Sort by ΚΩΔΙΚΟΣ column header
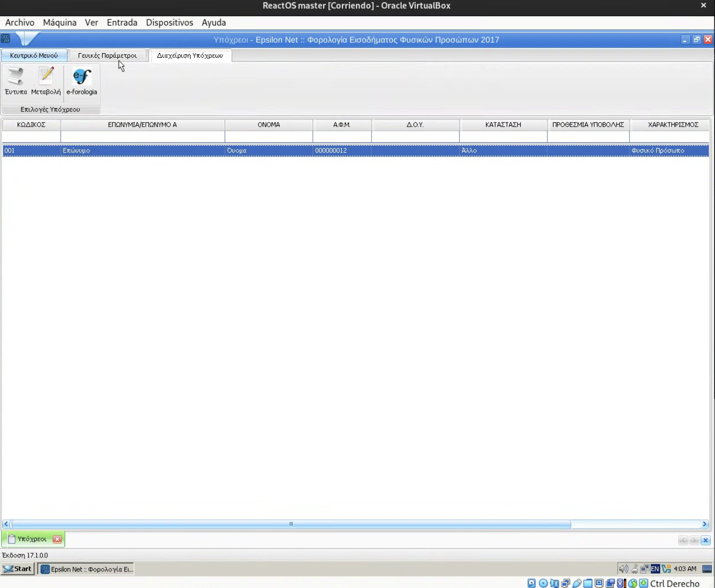 pyautogui.click(x=31, y=125)
